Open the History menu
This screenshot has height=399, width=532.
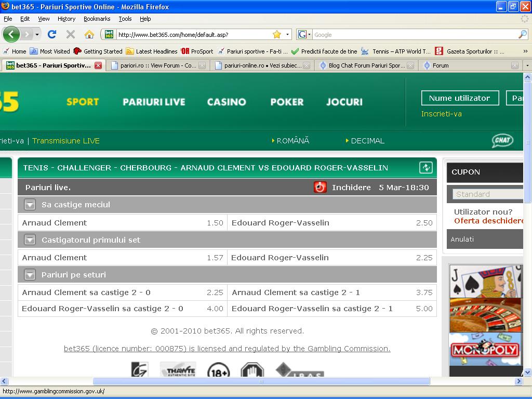click(x=66, y=19)
